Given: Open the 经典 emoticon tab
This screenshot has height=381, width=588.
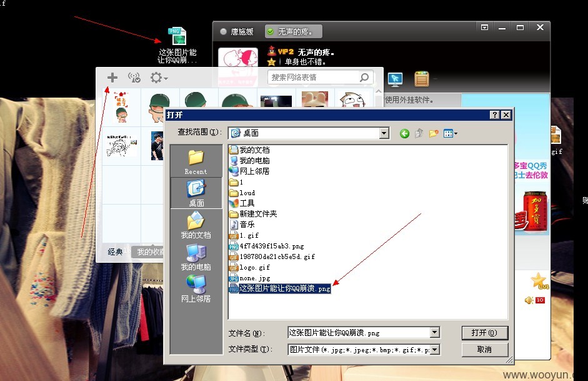Looking at the screenshot, I should pyautogui.click(x=115, y=252).
